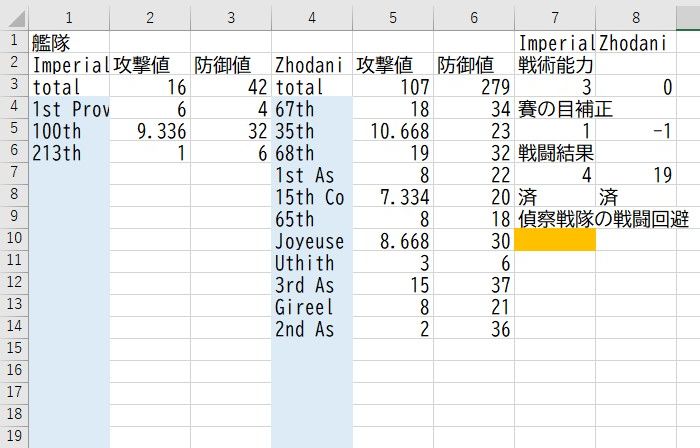The image size is (700, 448).
Task: Select the value 9.336
Action: point(150,130)
